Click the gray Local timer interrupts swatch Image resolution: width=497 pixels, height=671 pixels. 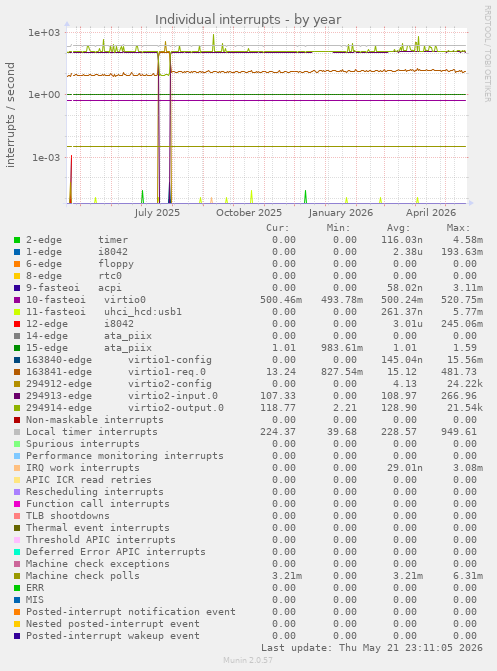(x=17, y=432)
